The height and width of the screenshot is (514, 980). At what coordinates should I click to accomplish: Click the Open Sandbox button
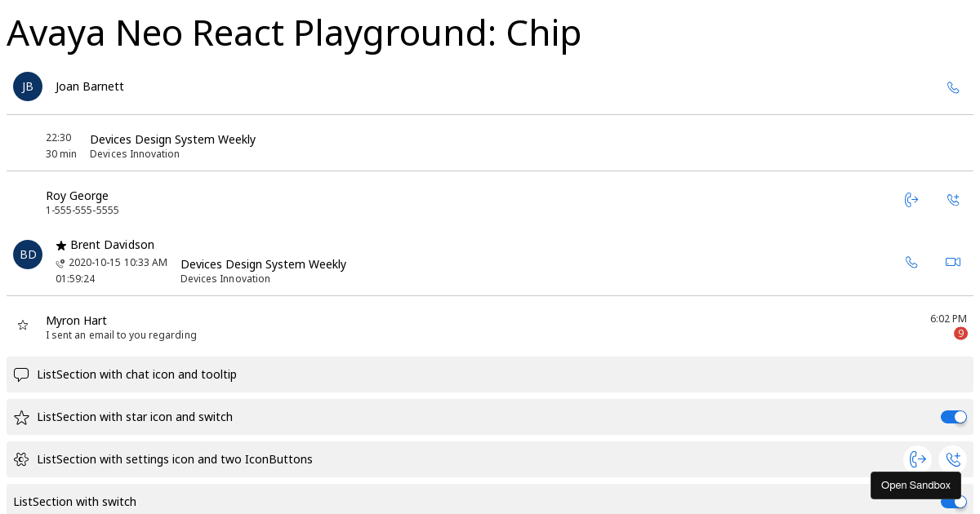point(915,485)
